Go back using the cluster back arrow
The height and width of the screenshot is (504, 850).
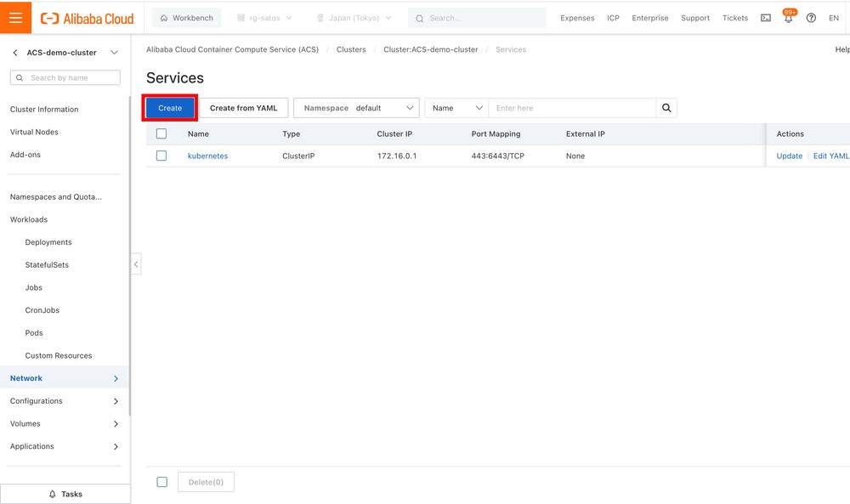pyautogui.click(x=15, y=53)
